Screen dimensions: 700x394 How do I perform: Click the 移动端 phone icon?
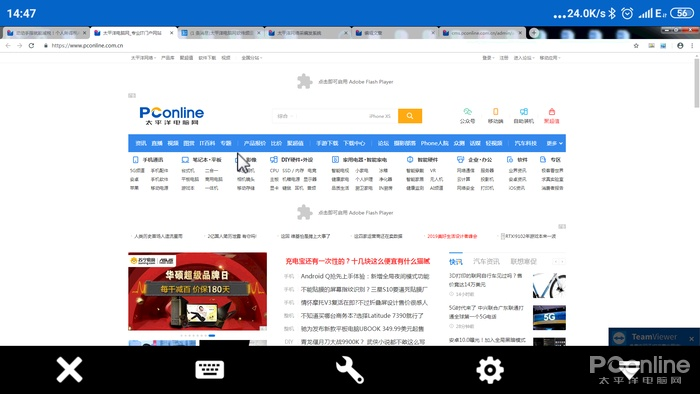point(495,115)
